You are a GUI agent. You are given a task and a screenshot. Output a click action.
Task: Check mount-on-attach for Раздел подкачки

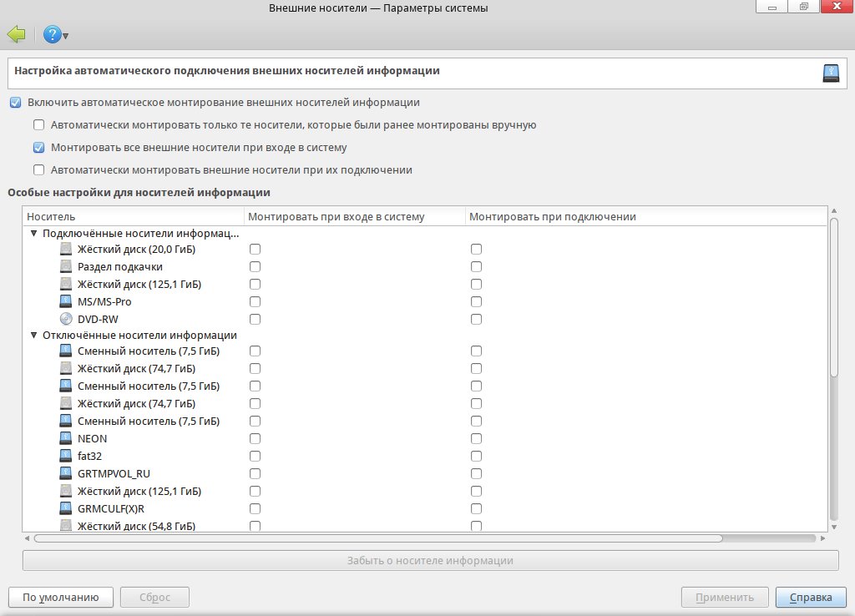click(476, 266)
